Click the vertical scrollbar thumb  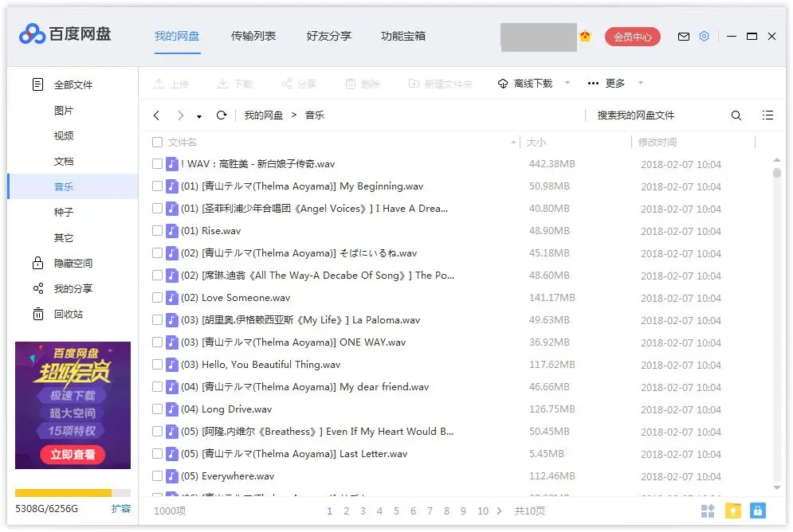point(777,173)
